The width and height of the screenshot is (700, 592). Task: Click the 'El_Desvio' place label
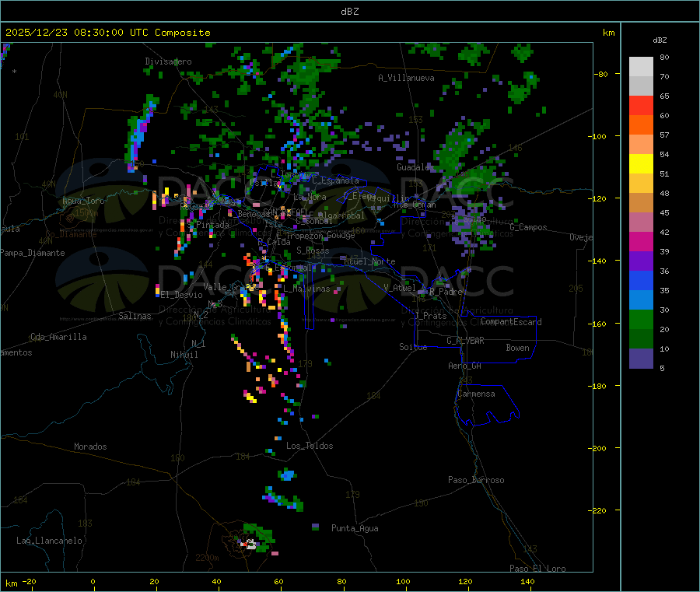(182, 295)
